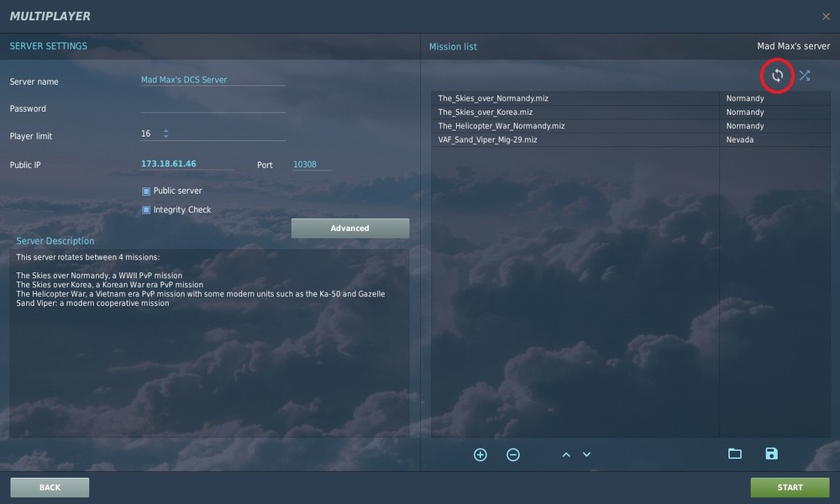This screenshot has width=840, height=504.
Task: Click the player limit value 16
Action: point(145,134)
